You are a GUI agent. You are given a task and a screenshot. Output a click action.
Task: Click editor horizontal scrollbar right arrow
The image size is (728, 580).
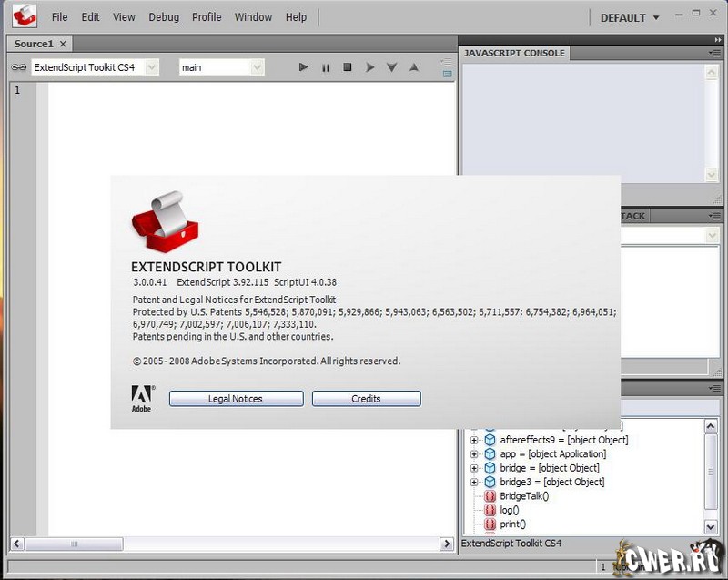pyautogui.click(x=447, y=544)
